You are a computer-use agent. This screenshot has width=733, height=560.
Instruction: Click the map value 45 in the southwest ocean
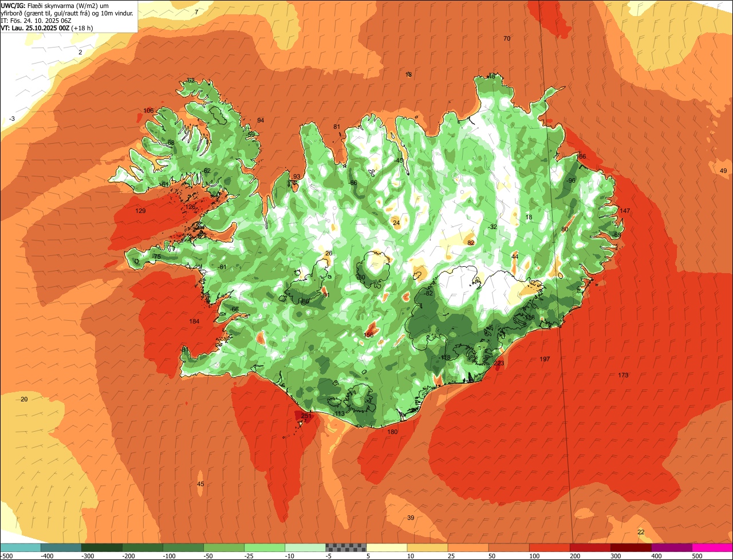[200, 484]
